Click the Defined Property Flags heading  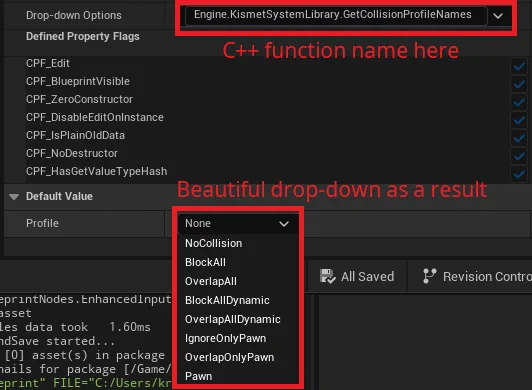[82, 36]
